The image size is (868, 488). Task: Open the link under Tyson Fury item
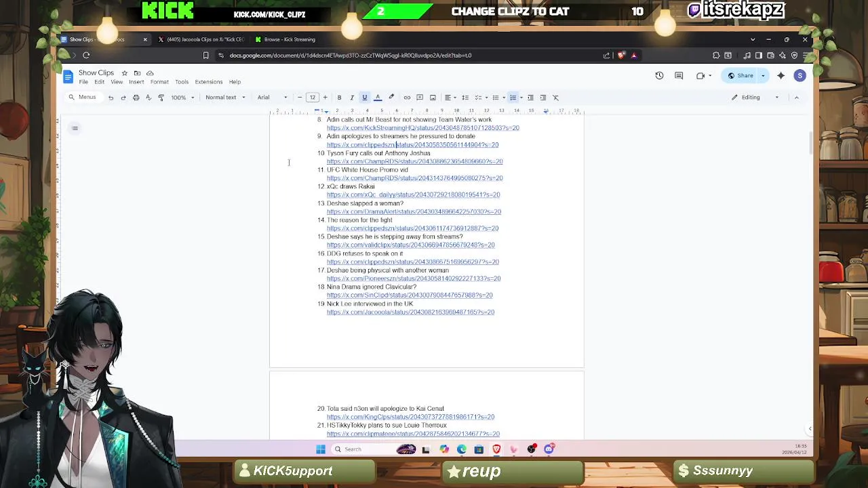[x=414, y=161]
